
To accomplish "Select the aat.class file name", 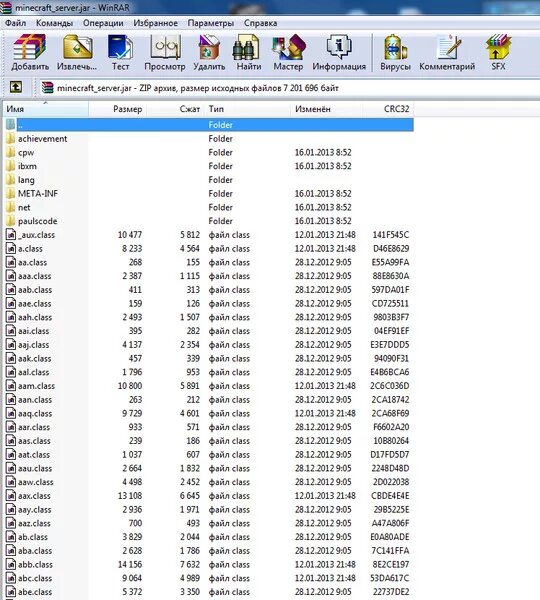I will (34, 455).
